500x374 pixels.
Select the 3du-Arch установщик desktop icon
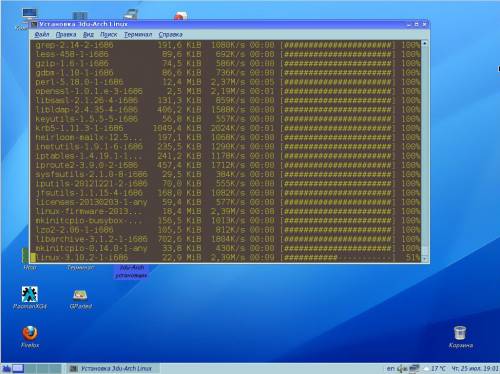[x=131, y=271]
